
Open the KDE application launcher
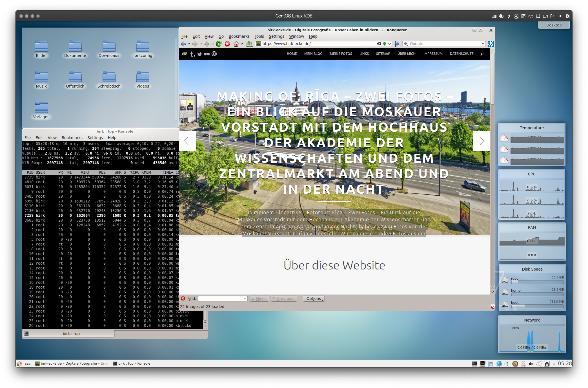coord(19,364)
